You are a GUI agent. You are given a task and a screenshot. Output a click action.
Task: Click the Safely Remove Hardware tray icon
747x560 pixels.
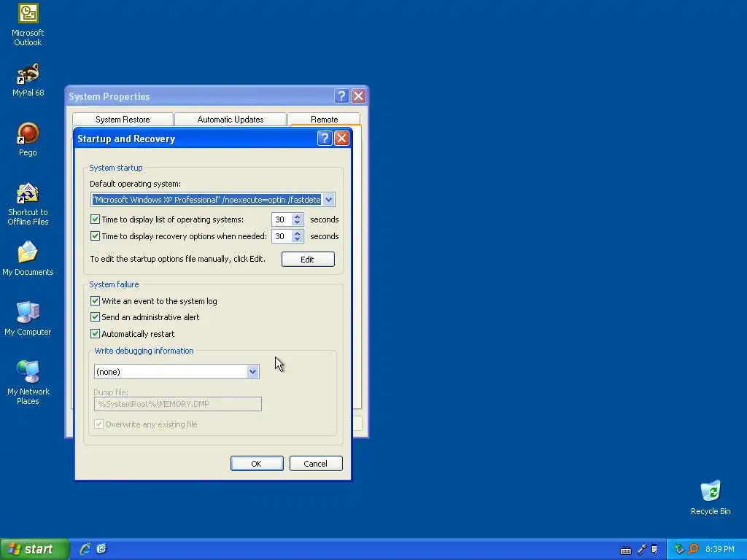click(679, 549)
